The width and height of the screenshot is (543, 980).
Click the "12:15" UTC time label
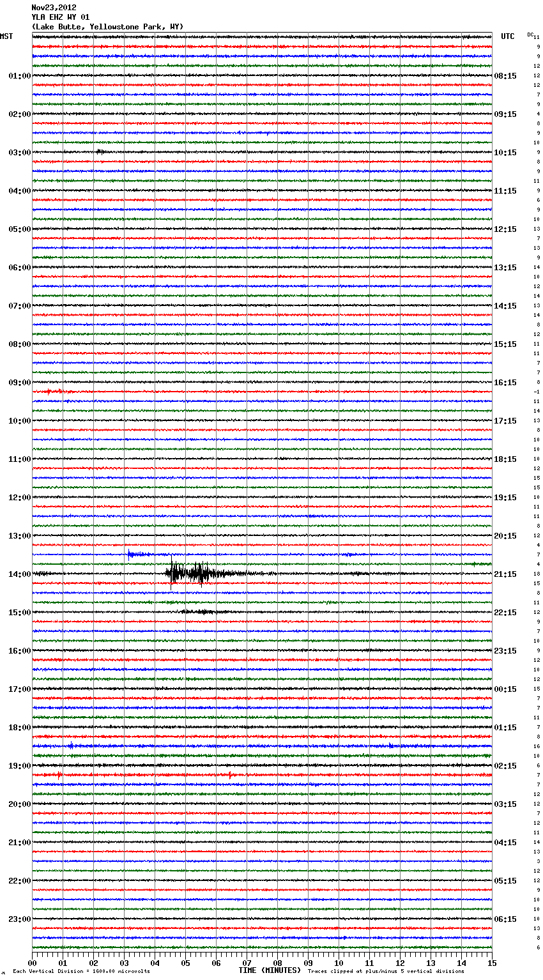(x=505, y=229)
